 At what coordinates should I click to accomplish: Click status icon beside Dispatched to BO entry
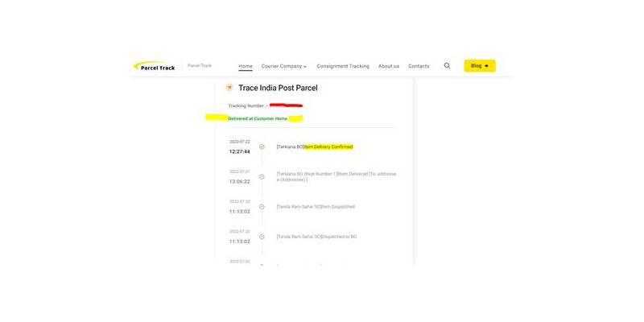(262, 237)
